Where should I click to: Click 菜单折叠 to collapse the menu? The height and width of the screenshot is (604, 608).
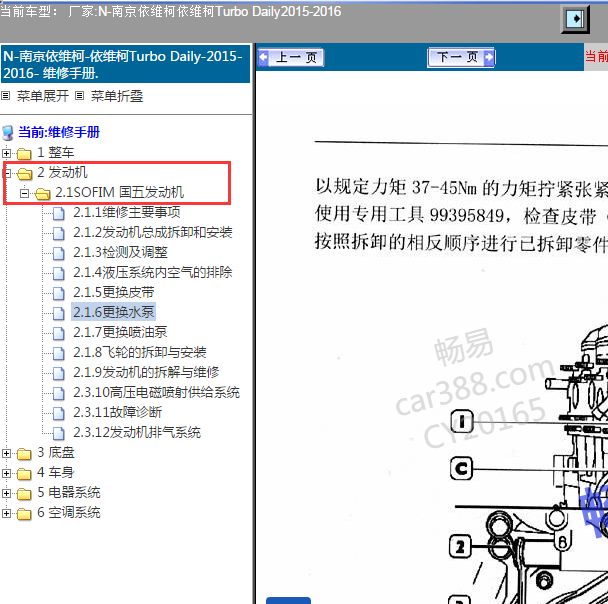click(117, 96)
